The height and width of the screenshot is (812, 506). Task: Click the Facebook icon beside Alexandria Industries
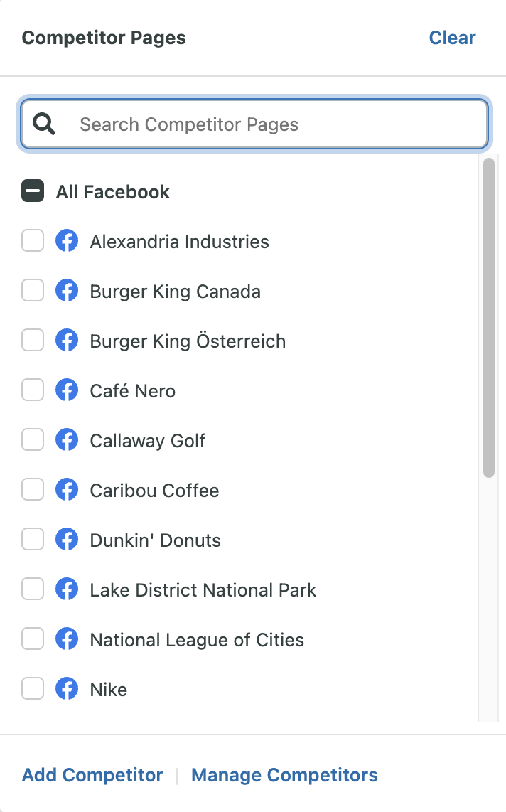(67, 241)
